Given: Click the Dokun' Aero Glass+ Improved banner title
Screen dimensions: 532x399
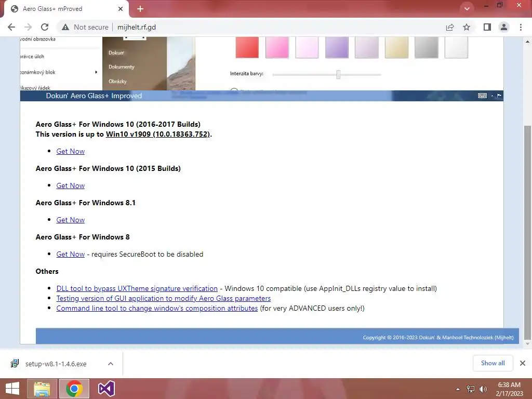Looking at the screenshot, I should [94, 96].
